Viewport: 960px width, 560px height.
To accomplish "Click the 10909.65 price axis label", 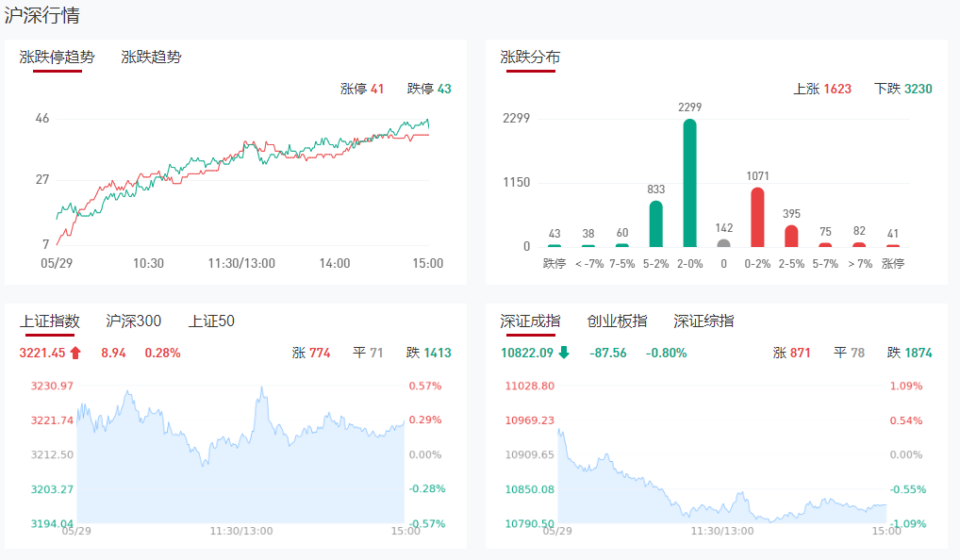I will click(x=530, y=454).
